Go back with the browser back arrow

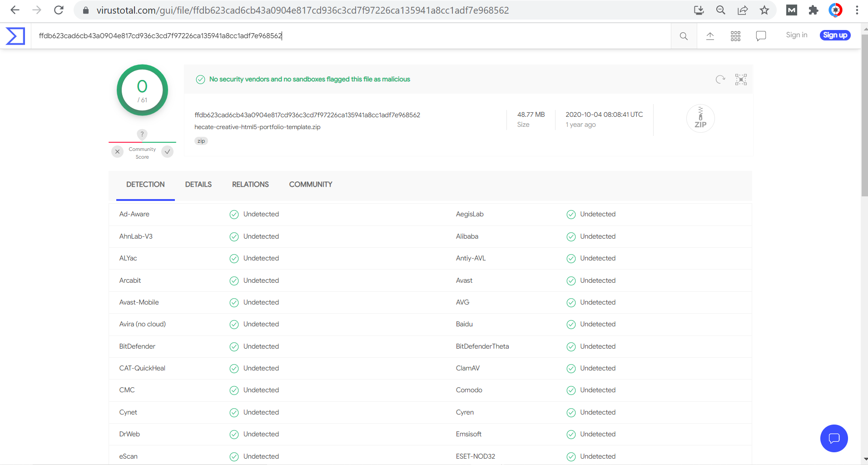15,10
